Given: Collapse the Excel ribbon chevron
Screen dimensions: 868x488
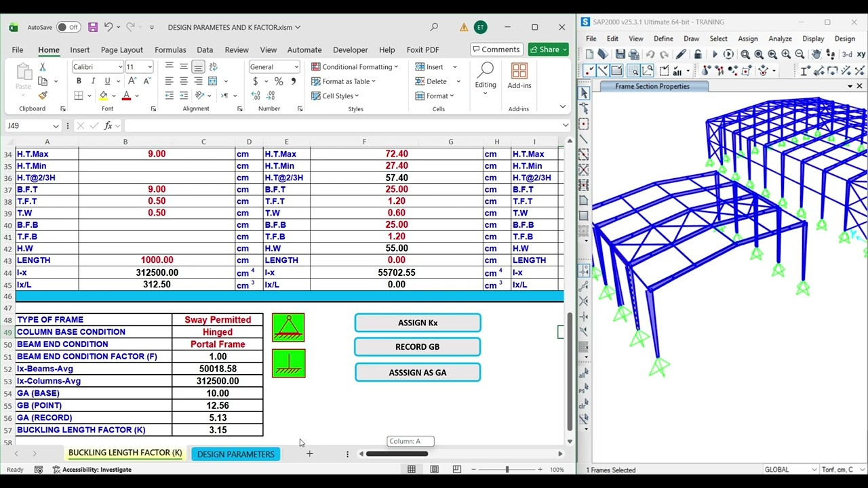Looking at the screenshot, I should pyautogui.click(x=562, y=106).
